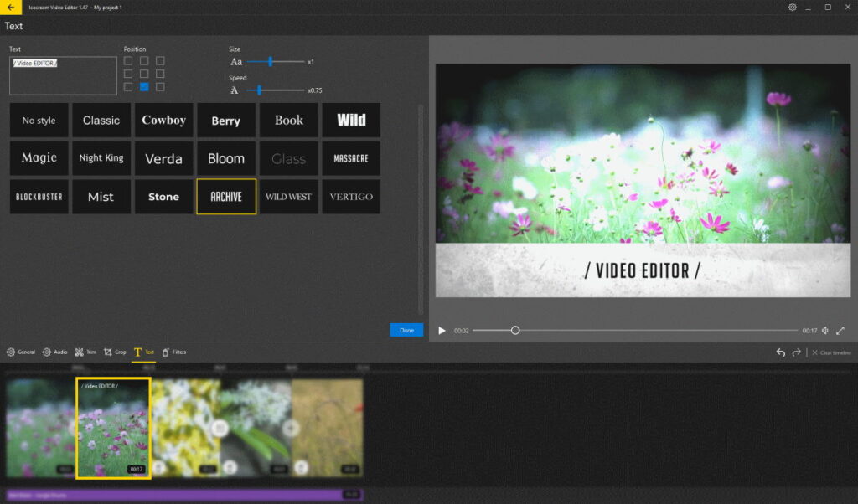The image size is (858, 504).
Task: Click the video text input field
Action: (x=63, y=75)
